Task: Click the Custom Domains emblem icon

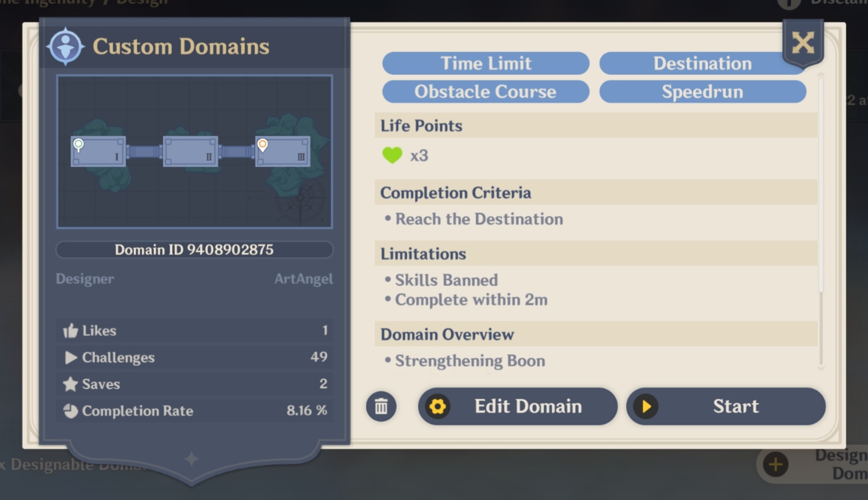Action: point(65,47)
